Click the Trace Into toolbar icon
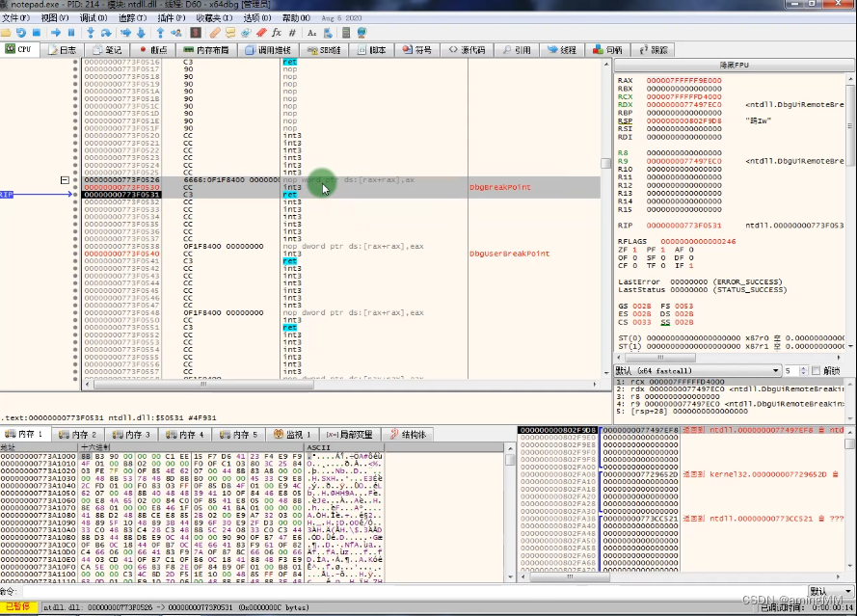 click(125, 33)
